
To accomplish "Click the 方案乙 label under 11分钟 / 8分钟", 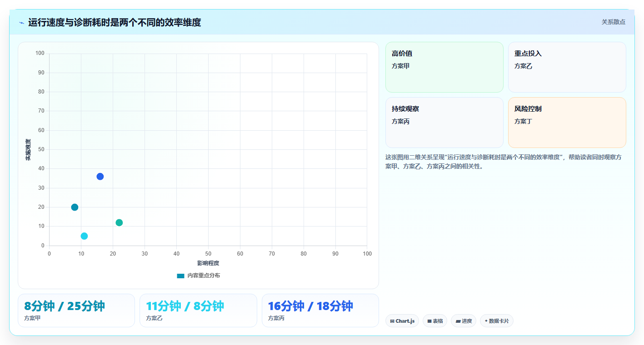I will [154, 318].
